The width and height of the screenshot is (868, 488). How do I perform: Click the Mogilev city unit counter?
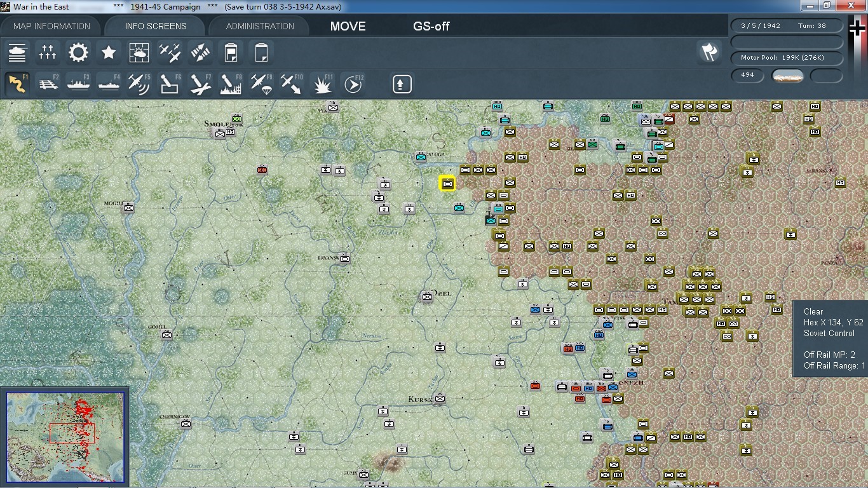click(129, 208)
